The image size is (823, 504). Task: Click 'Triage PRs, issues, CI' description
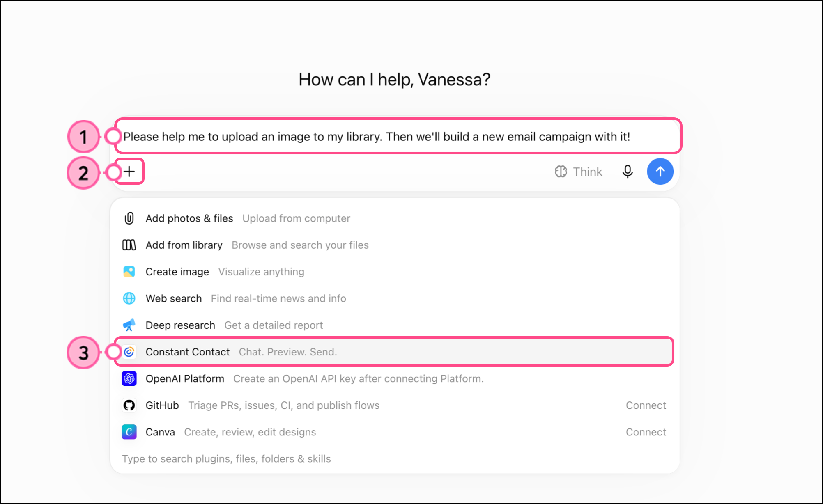[284, 405]
